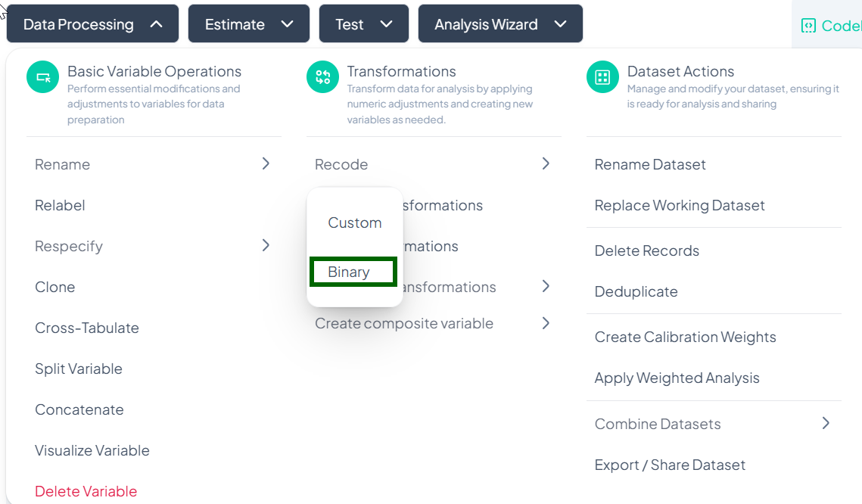Image resolution: width=862 pixels, height=504 pixels.
Task: Click the Dataset Actions grid icon
Action: point(602,77)
